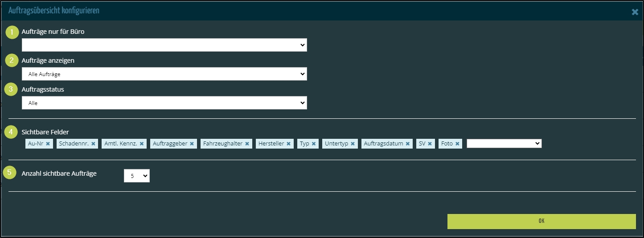Remove the Au-Nr field tag

(48, 144)
